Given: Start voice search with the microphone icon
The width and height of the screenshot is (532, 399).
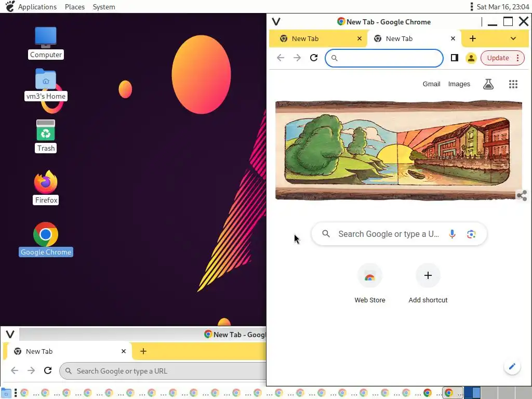Looking at the screenshot, I should [x=452, y=234].
